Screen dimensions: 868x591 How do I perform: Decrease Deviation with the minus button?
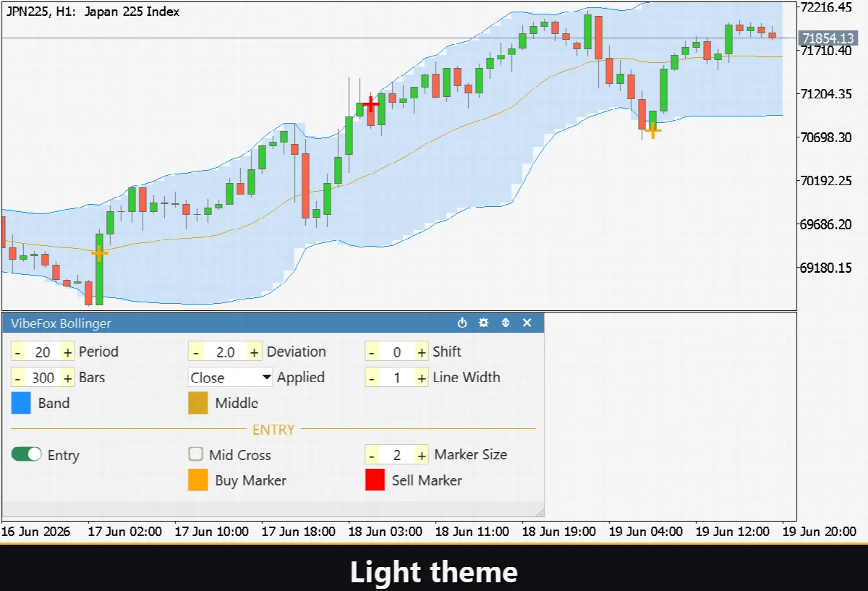[x=195, y=352]
